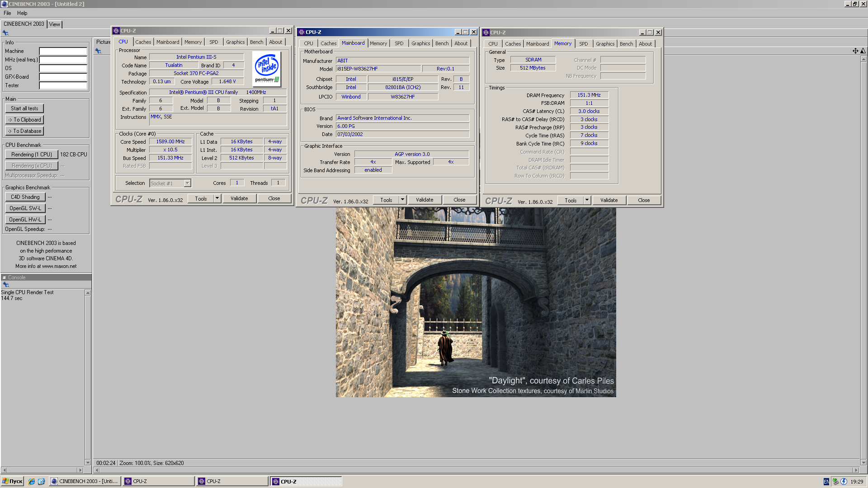868x488 pixels.
Task: Click the Console panel header icon
Action: point(4,277)
